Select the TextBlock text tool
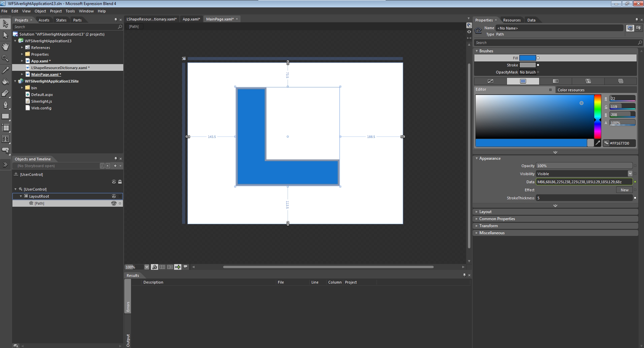 [5, 139]
